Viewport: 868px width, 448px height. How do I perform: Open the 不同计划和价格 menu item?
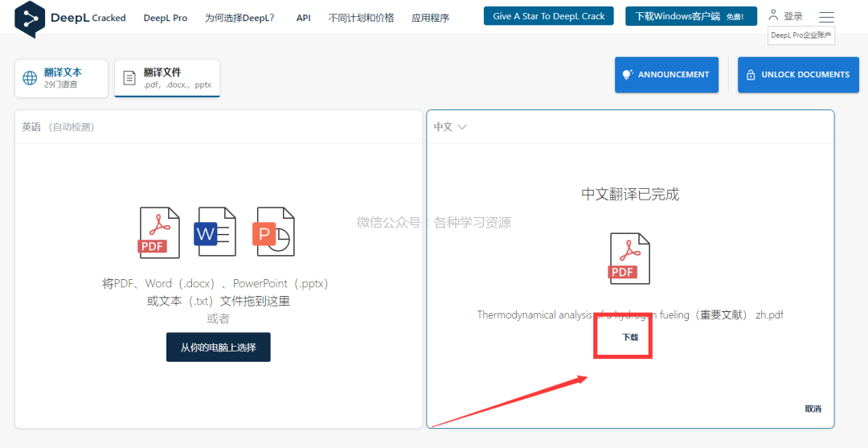point(361,18)
